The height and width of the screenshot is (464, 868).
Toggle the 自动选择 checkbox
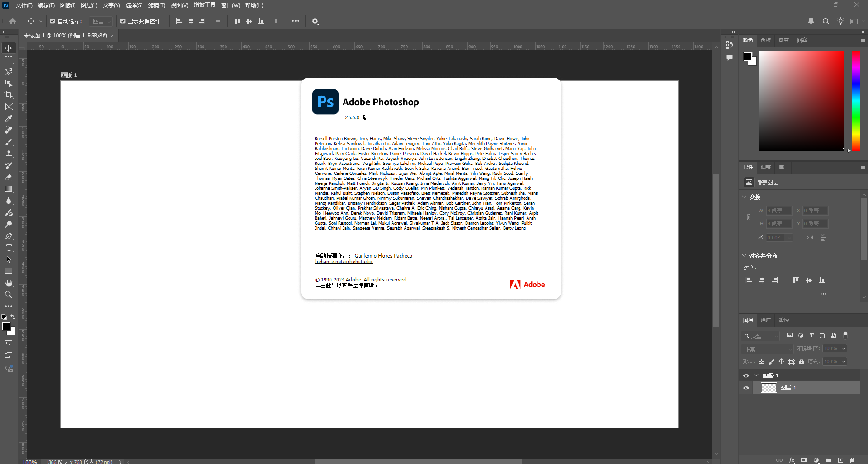52,21
